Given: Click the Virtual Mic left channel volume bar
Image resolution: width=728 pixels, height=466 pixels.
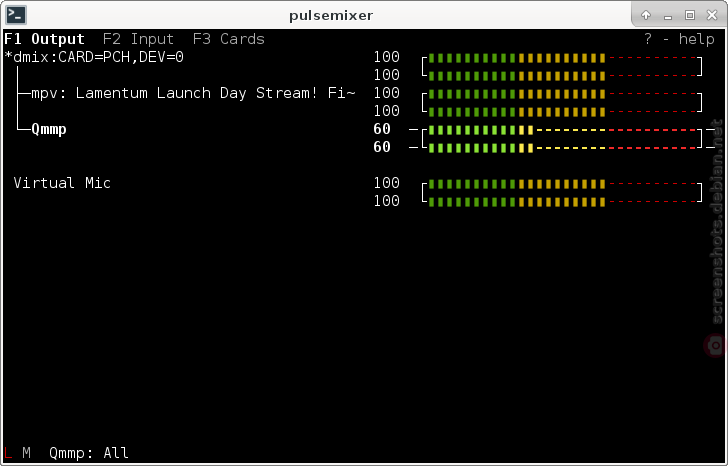Looking at the screenshot, I should 562,184.
